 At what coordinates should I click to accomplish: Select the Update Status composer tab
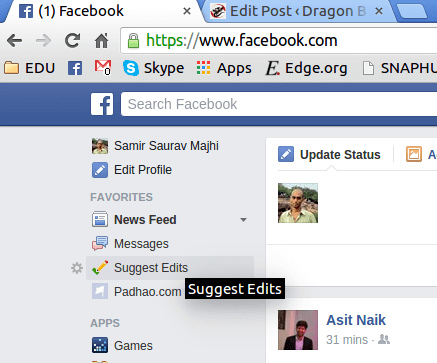coord(340,155)
